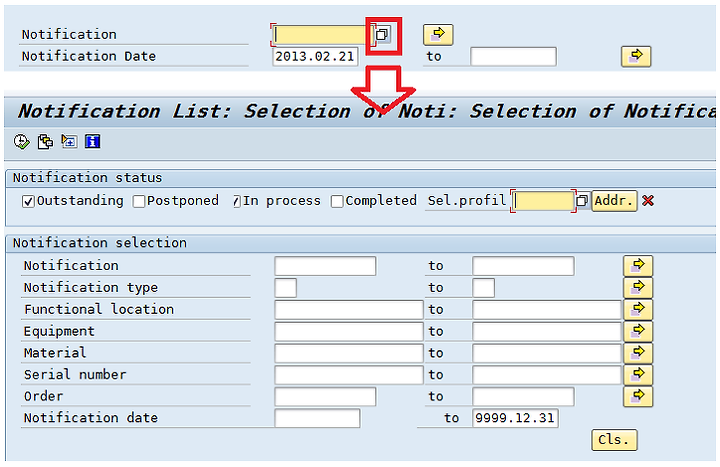Click the Get Variant icon in toolbar

point(45,141)
